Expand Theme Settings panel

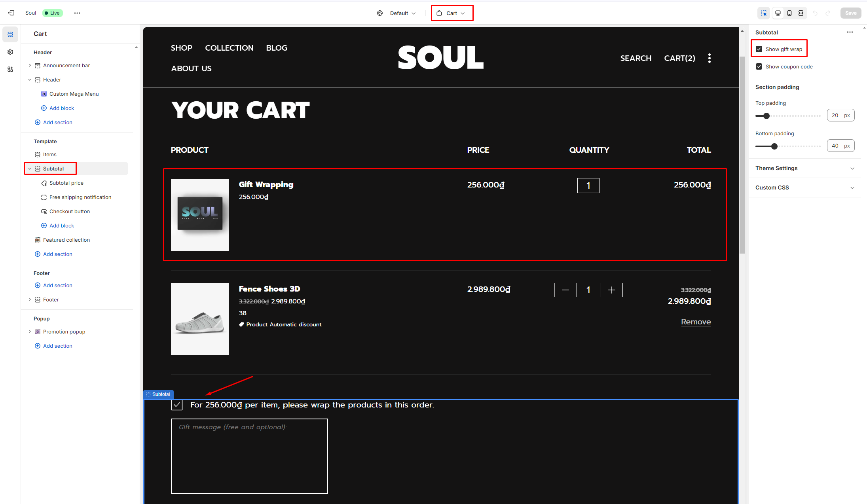805,168
